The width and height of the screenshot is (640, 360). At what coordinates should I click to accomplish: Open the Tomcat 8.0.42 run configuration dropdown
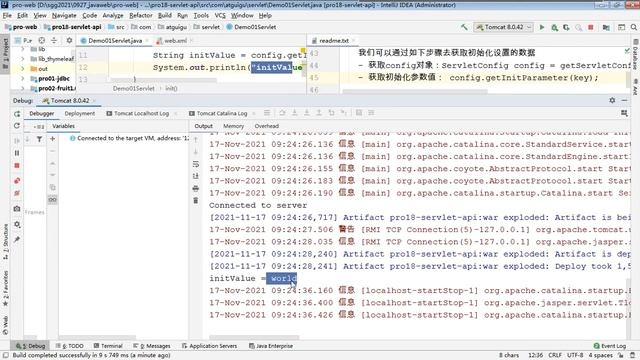(503, 27)
